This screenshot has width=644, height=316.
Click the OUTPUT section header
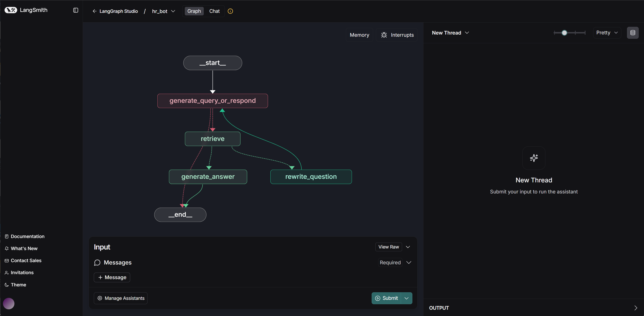(x=439, y=308)
